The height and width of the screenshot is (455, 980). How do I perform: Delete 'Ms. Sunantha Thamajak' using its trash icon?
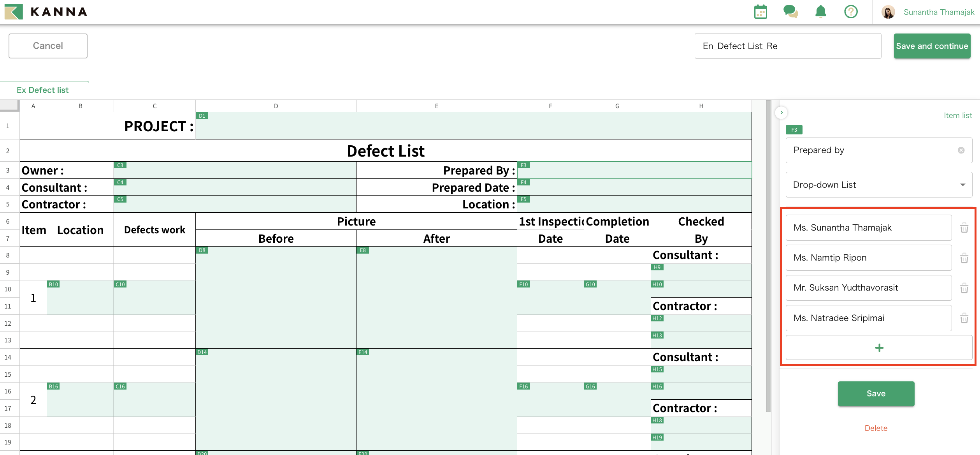click(964, 228)
